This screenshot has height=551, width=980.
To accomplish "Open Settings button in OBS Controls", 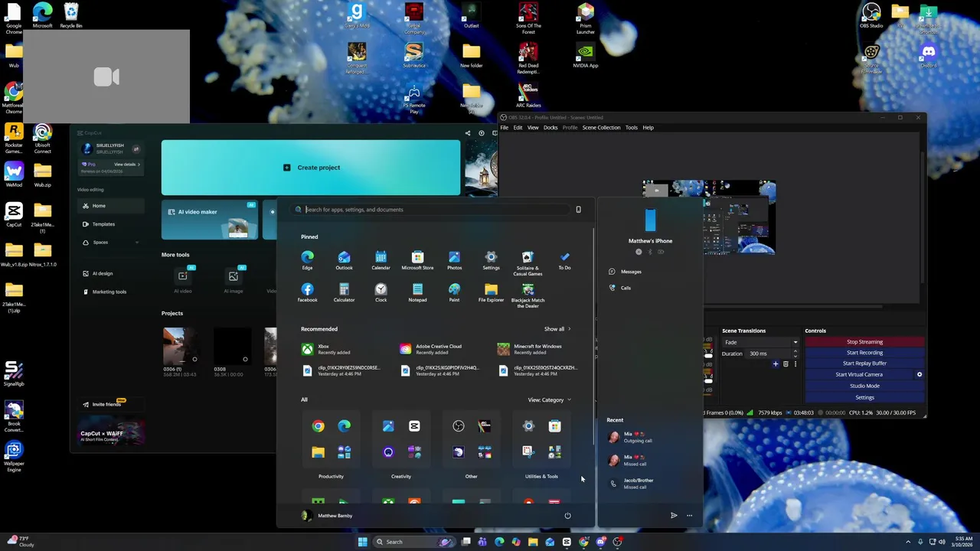I will pos(864,397).
